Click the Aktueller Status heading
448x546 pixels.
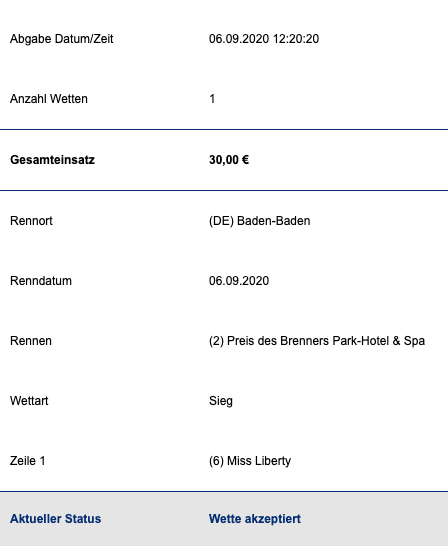[55, 519]
